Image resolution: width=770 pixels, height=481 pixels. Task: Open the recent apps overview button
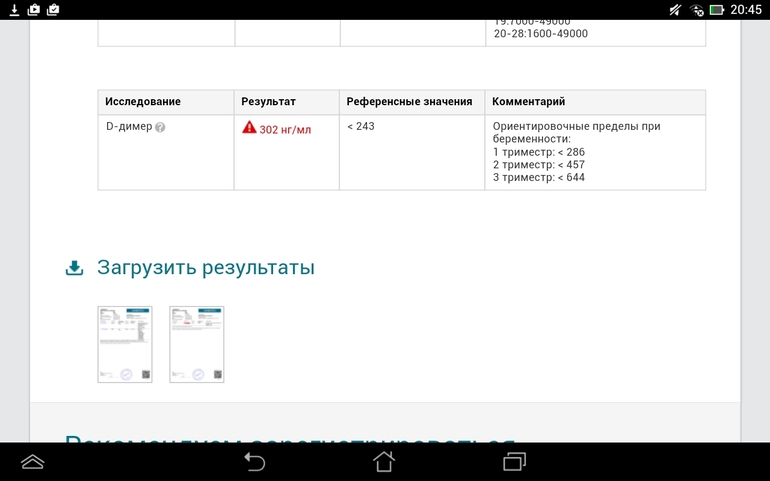point(514,461)
